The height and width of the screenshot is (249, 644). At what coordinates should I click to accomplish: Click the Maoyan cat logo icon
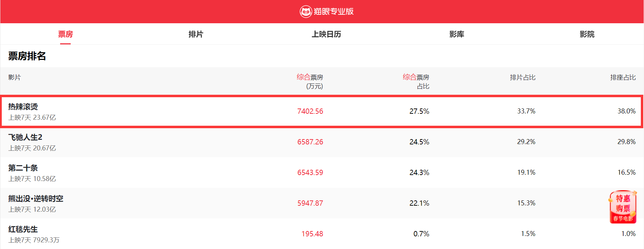[305, 12]
